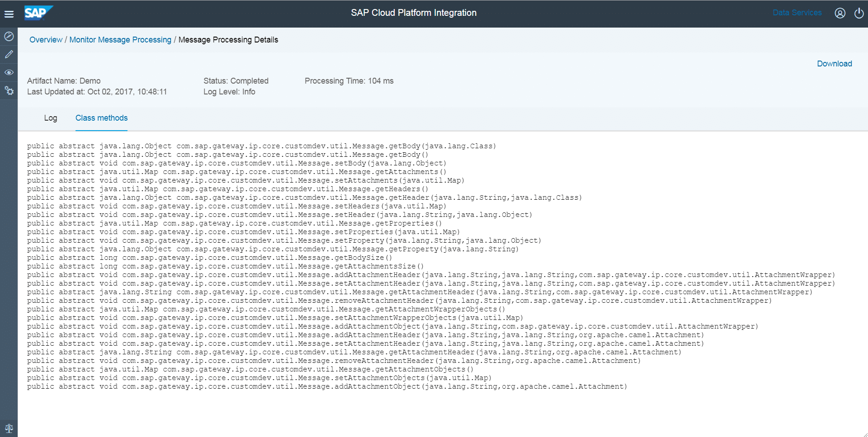Viewport: 868px width, 437px height.
Task: Switch to the Log tab
Action: (x=51, y=118)
